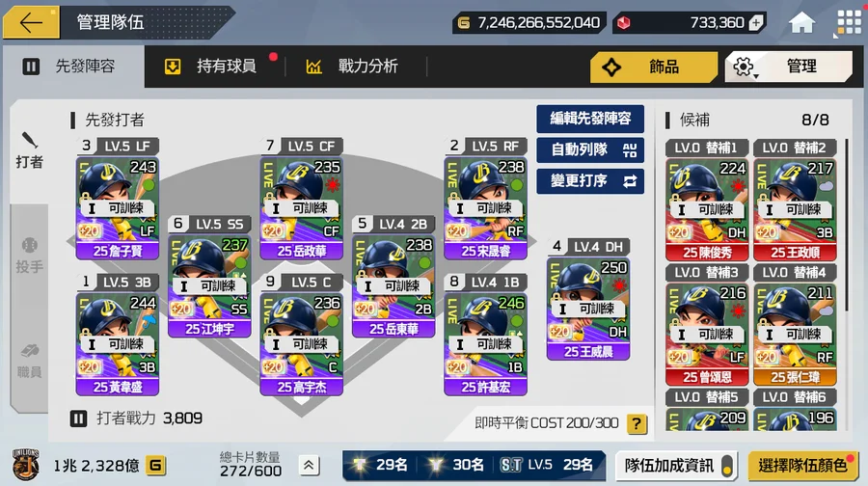Open the COST balance question mark help
Viewport: 868px width, 486px height.
click(637, 424)
